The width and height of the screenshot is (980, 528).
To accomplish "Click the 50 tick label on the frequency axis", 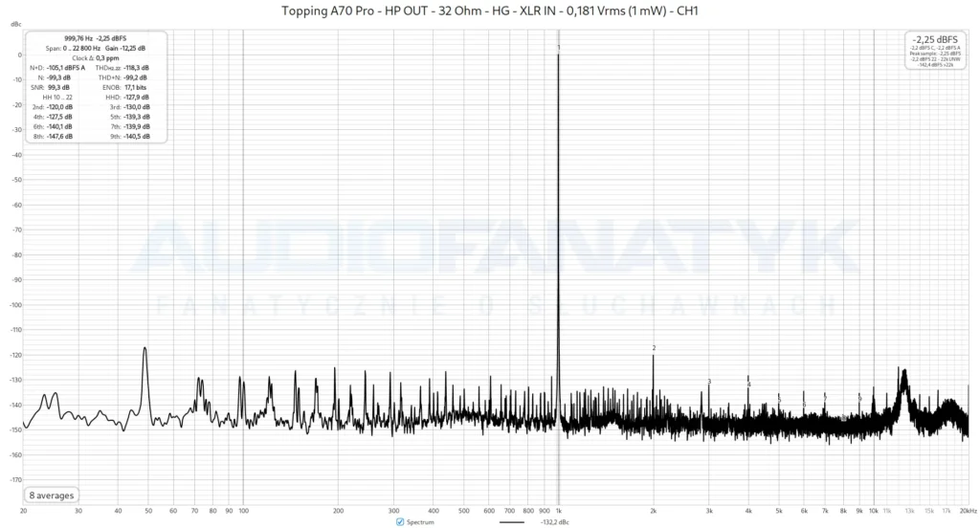I will (x=148, y=511).
